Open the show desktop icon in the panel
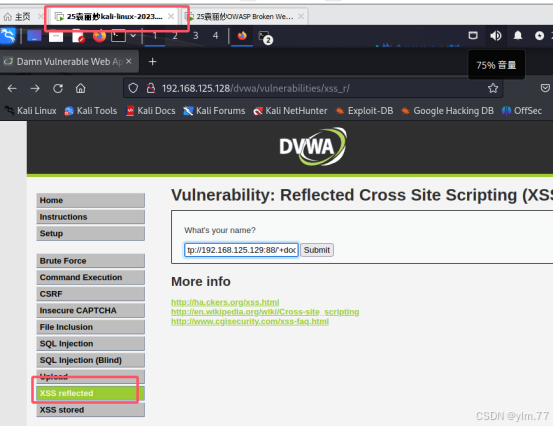This screenshot has width=553, height=427. (34, 36)
